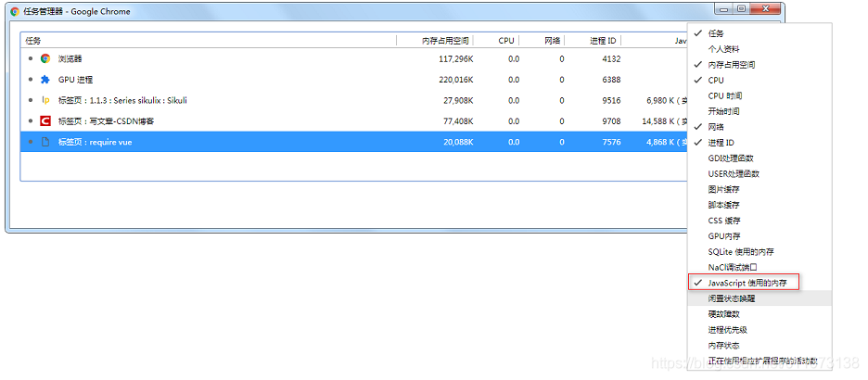Click process ID 7576
868x380 pixels.
coord(611,142)
